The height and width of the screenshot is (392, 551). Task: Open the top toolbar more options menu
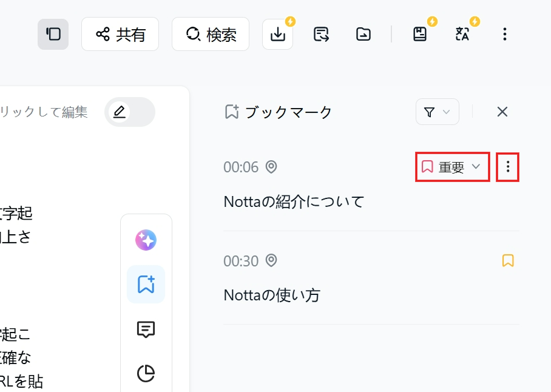tap(505, 34)
